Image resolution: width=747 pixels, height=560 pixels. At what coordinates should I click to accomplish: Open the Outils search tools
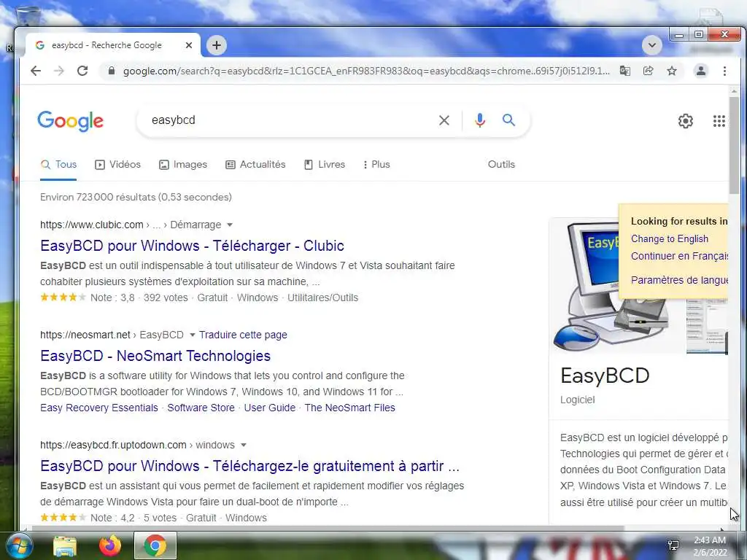(501, 164)
